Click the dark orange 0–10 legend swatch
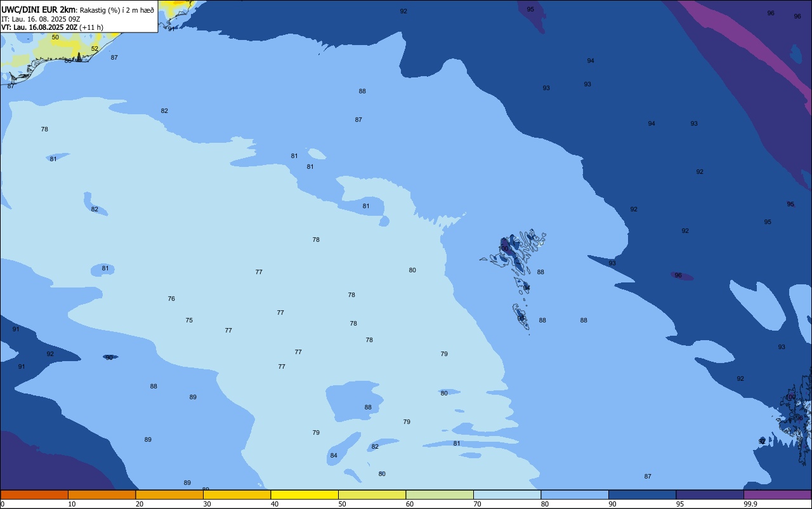The width and height of the screenshot is (812, 509). click(x=34, y=494)
